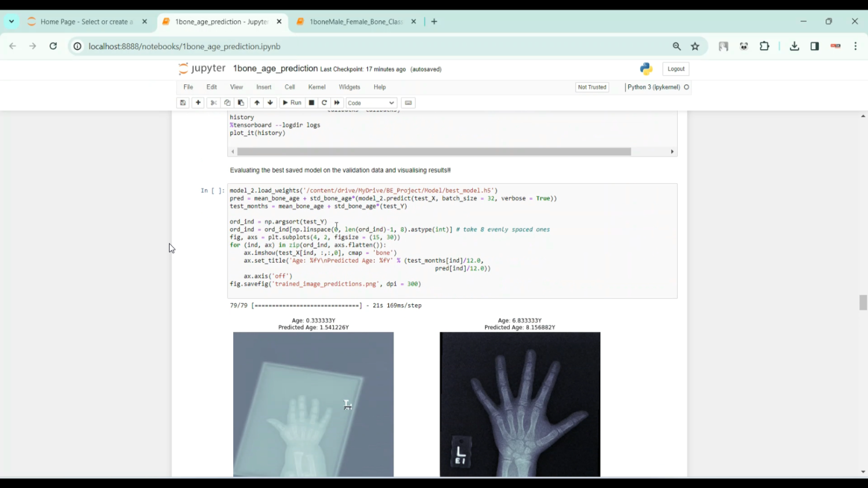Click the Logout button
The image size is (868, 488).
coord(675,68)
